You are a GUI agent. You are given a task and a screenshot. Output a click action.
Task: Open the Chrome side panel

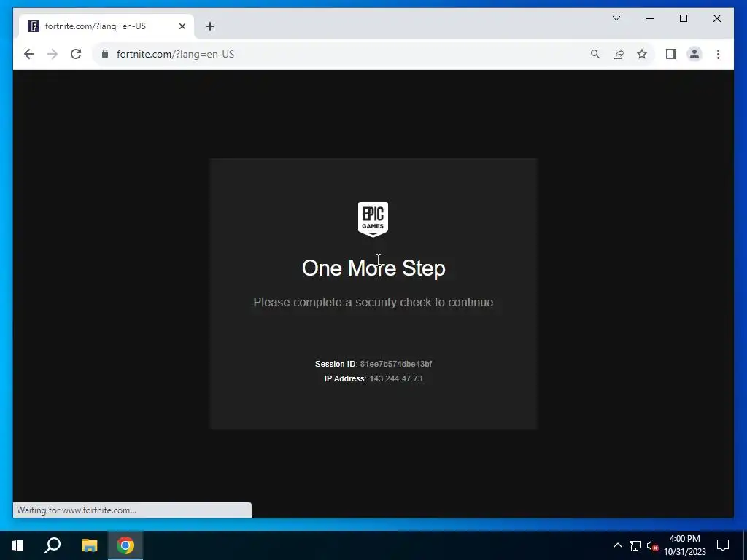point(671,54)
